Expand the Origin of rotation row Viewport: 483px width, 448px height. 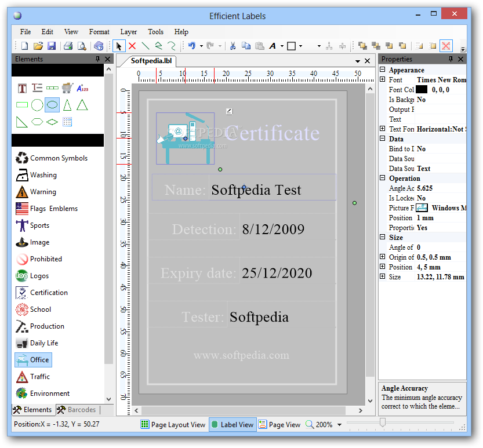click(x=382, y=257)
